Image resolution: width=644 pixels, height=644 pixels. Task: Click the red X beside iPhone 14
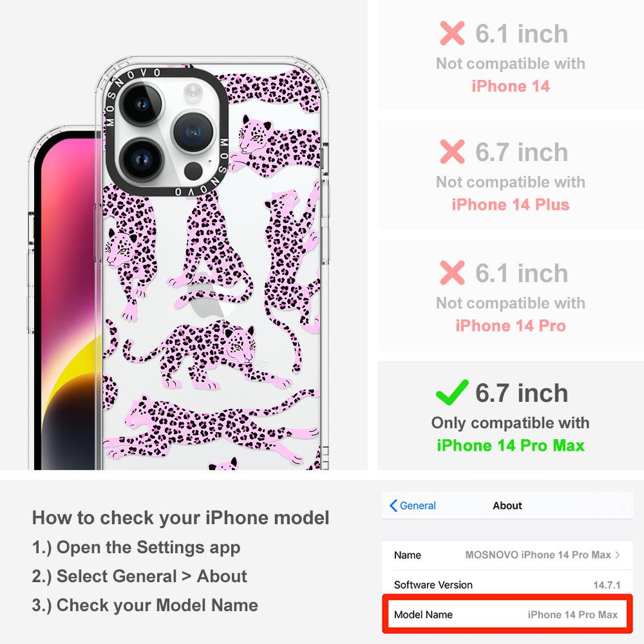click(x=452, y=33)
